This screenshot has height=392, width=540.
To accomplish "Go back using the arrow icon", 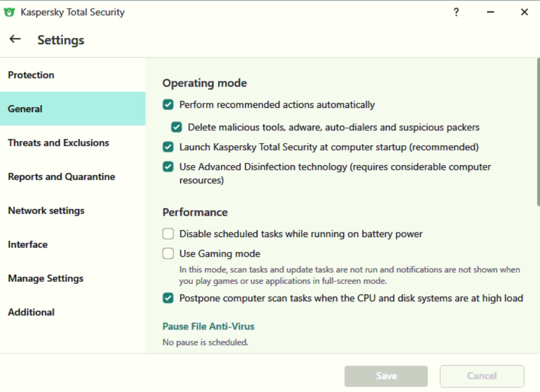I will 15,39.
